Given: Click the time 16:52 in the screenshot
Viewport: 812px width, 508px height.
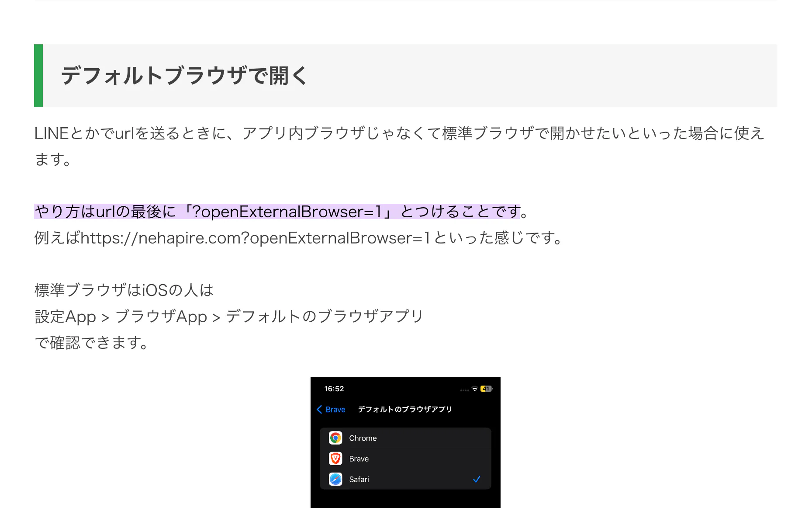Looking at the screenshot, I should pyautogui.click(x=334, y=389).
